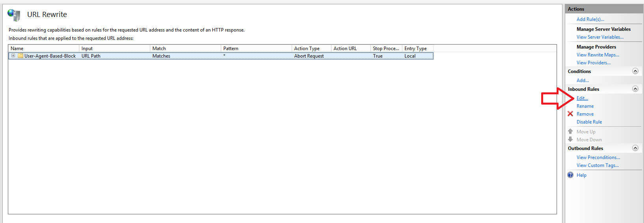Click the URL Path input cell
644x223 pixels.
[91, 56]
